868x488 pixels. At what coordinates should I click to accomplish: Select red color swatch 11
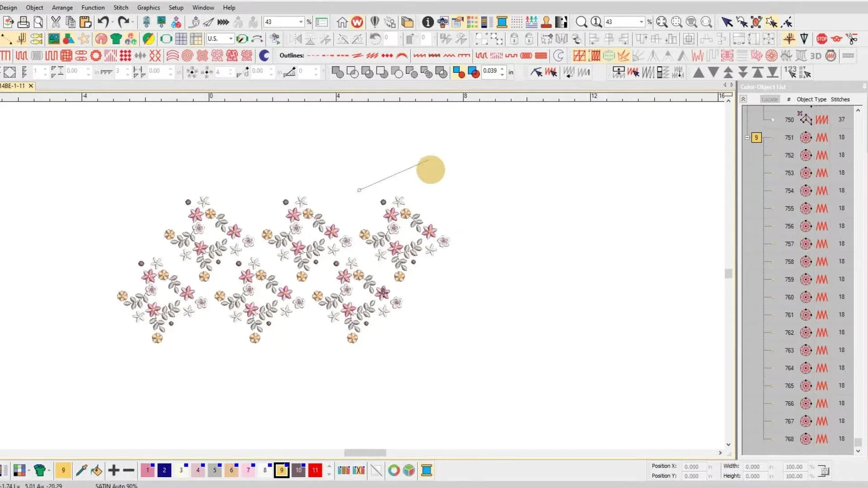tap(315, 470)
